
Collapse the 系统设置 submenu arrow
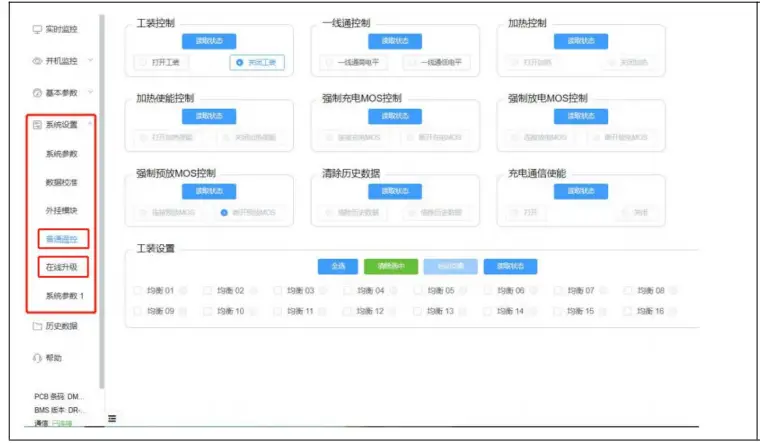point(90,124)
